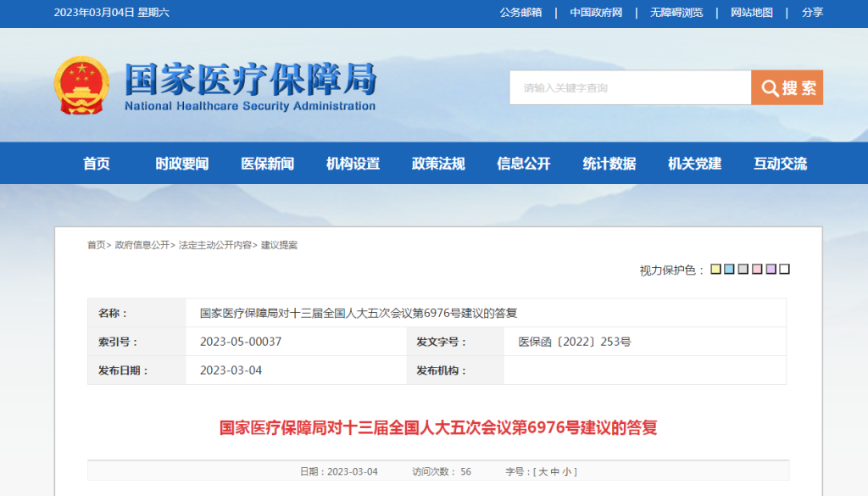Click the orange 搜索 search button

pyautogui.click(x=787, y=88)
